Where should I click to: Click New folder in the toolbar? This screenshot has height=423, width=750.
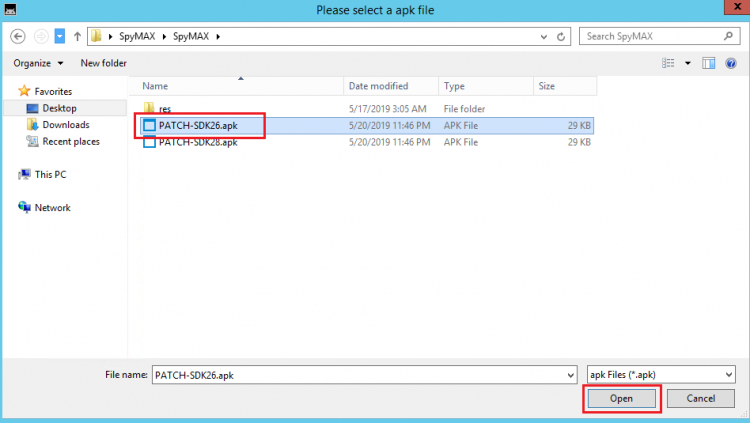[103, 63]
